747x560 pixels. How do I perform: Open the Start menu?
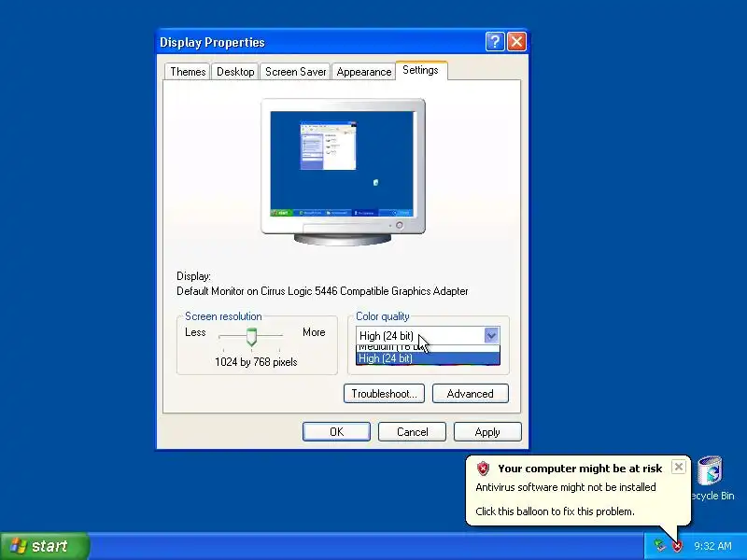[45, 546]
